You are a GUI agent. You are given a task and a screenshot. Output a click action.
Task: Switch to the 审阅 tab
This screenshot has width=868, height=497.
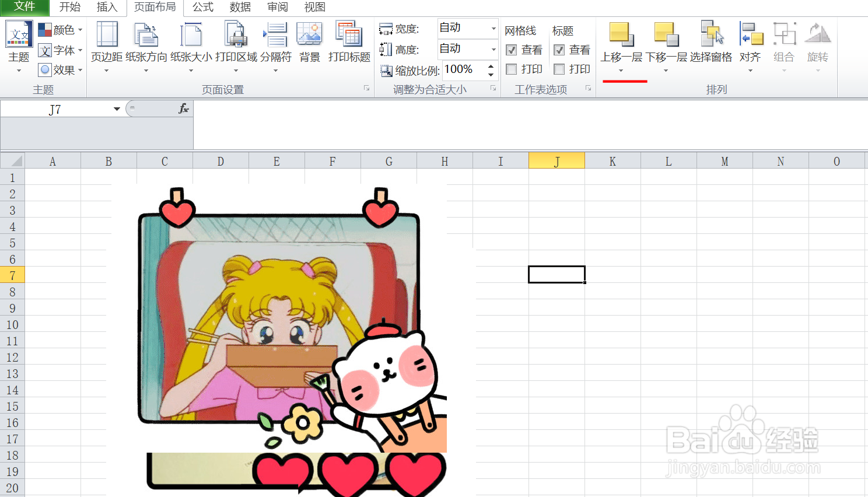pyautogui.click(x=278, y=7)
